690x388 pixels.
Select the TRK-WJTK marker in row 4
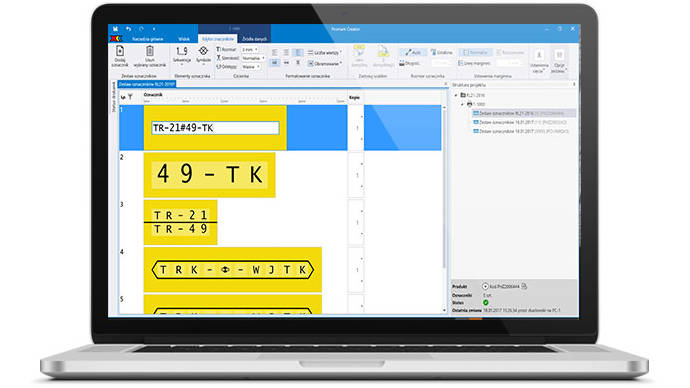click(x=233, y=270)
